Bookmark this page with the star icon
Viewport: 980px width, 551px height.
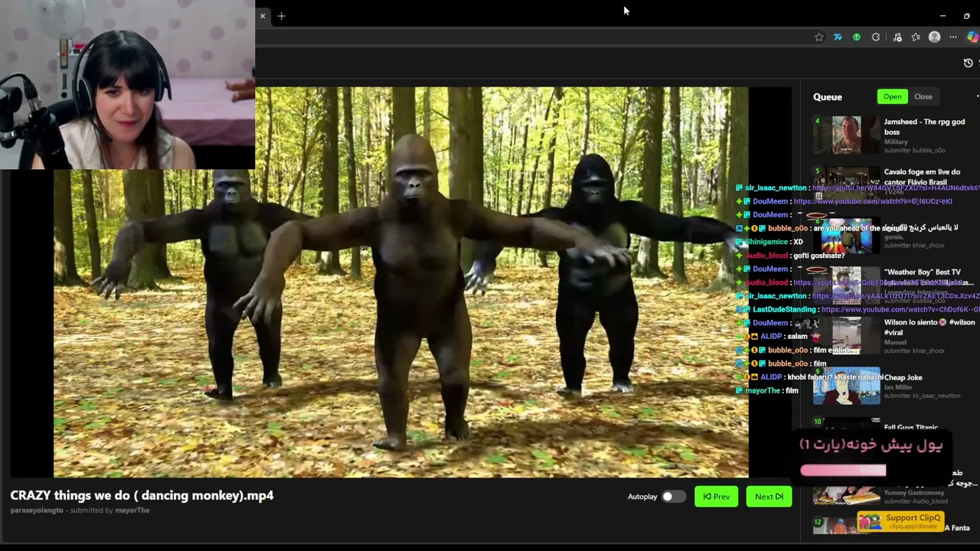[819, 37]
